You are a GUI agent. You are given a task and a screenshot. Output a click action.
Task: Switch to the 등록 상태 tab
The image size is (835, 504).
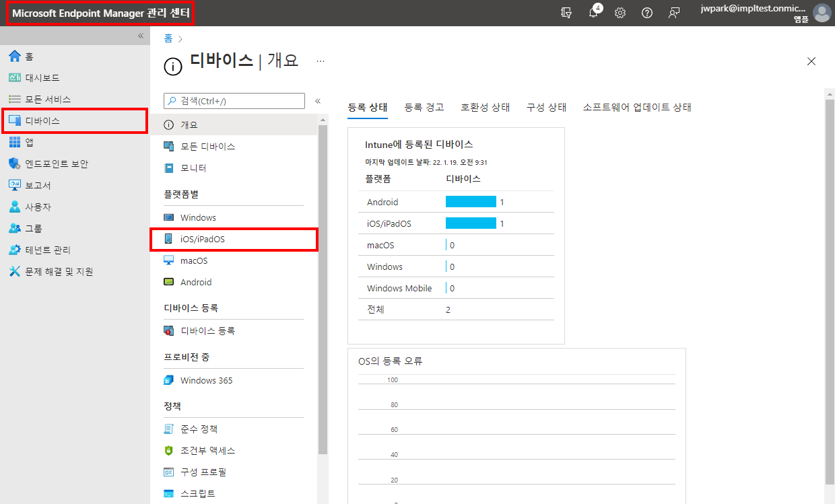tap(368, 107)
